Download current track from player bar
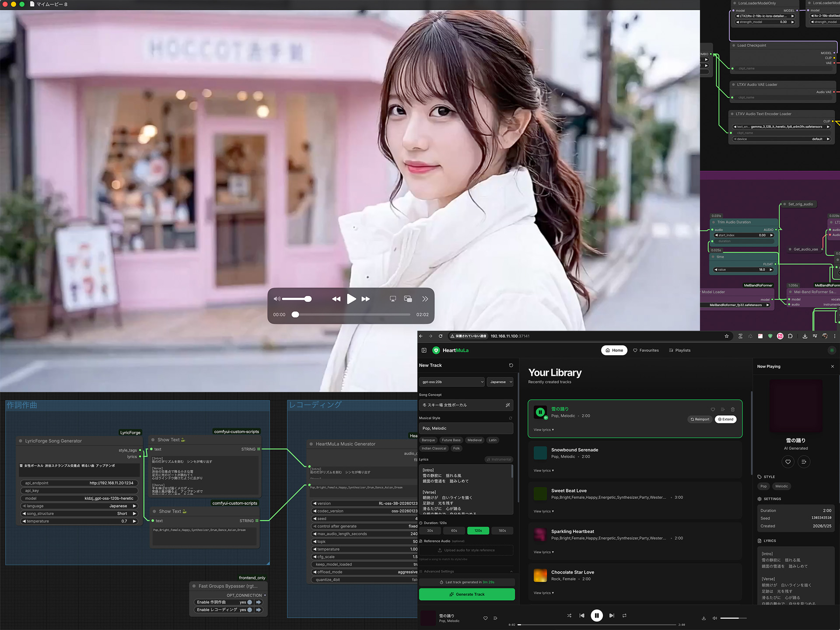This screenshot has height=630, width=840. (x=703, y=618)
